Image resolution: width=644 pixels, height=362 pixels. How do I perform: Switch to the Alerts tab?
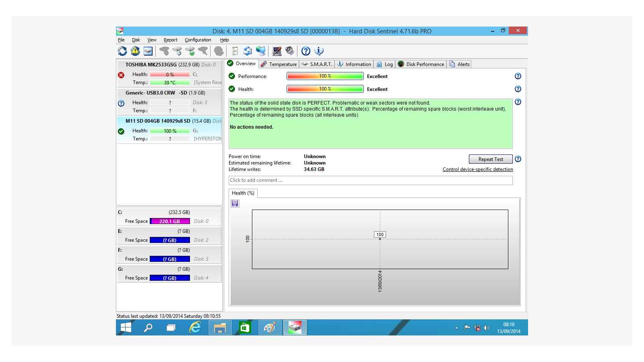(459, 64)
